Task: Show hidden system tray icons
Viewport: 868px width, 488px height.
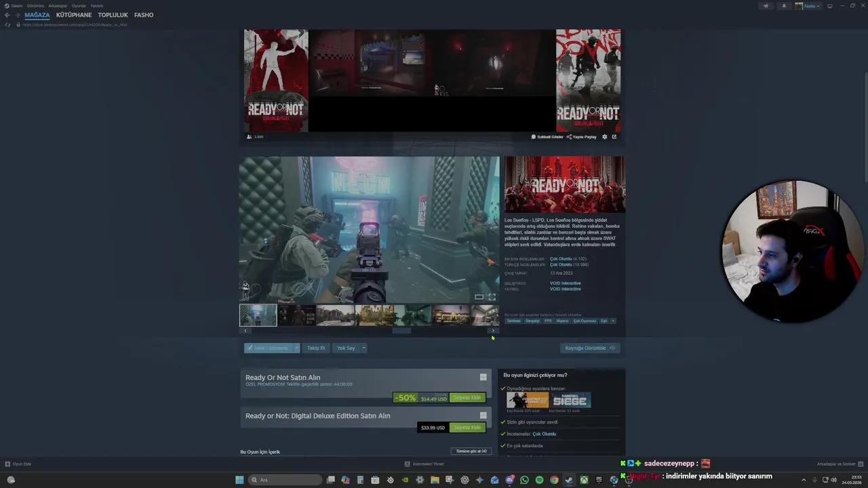Action: (804, 480)
